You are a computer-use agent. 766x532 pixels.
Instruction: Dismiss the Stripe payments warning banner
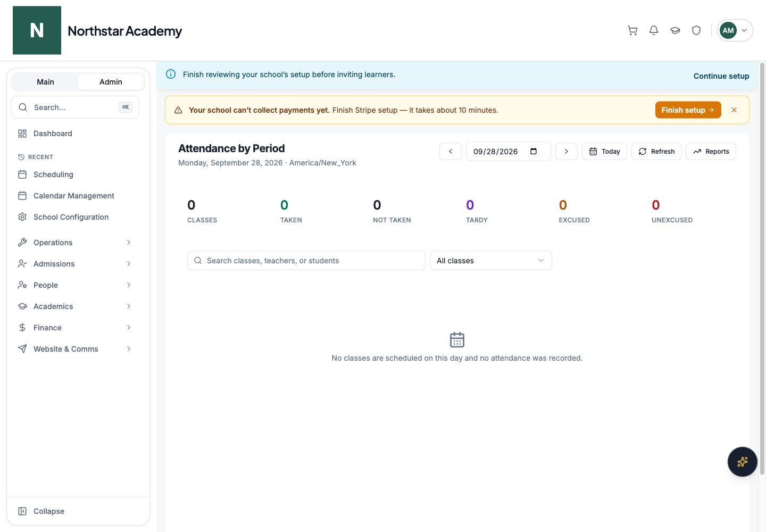click(734, 110)
